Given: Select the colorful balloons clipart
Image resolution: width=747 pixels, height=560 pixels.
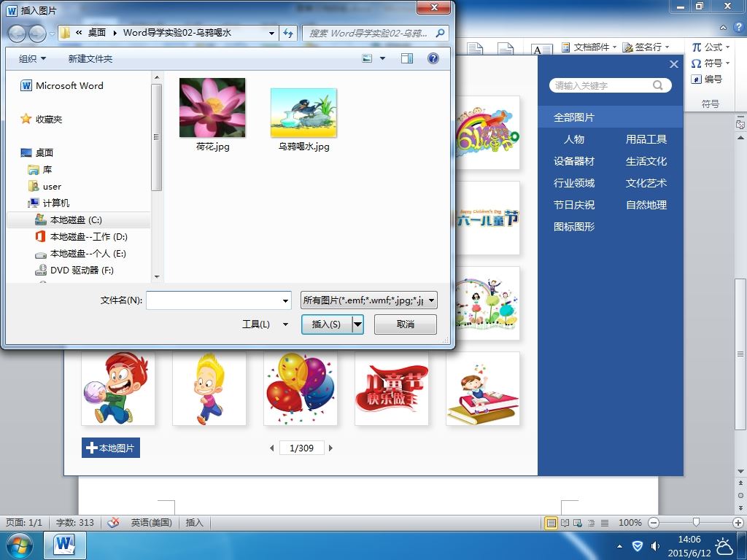Looking at the screenshot, I should (301, 389).
